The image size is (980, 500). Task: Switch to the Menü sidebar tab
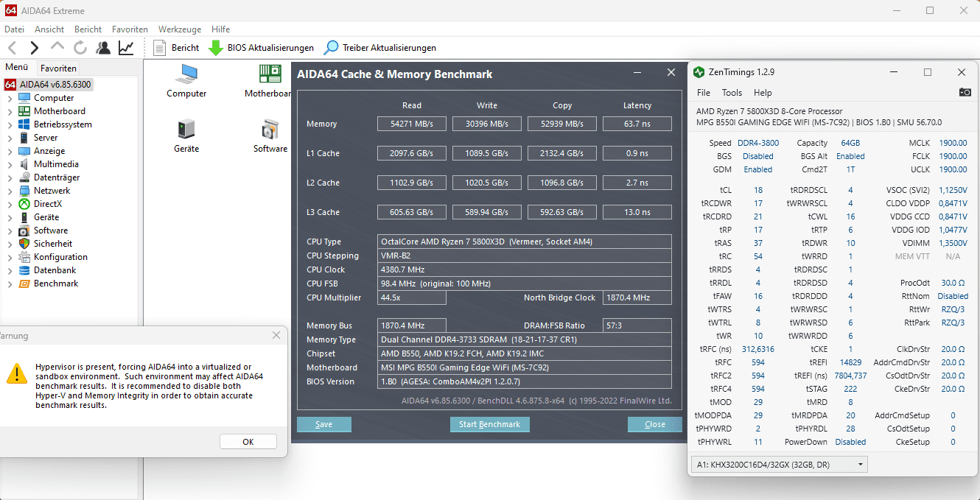(x=17, y=67)
